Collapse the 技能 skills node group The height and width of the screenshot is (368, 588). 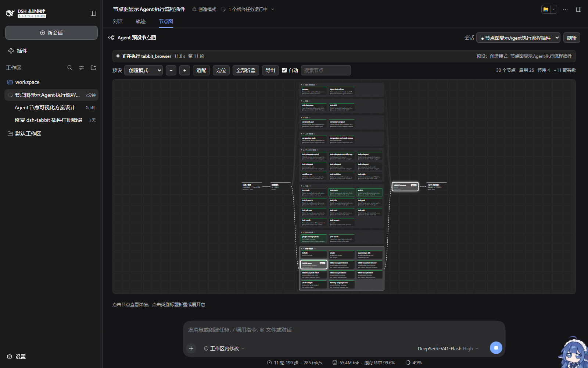305,101
